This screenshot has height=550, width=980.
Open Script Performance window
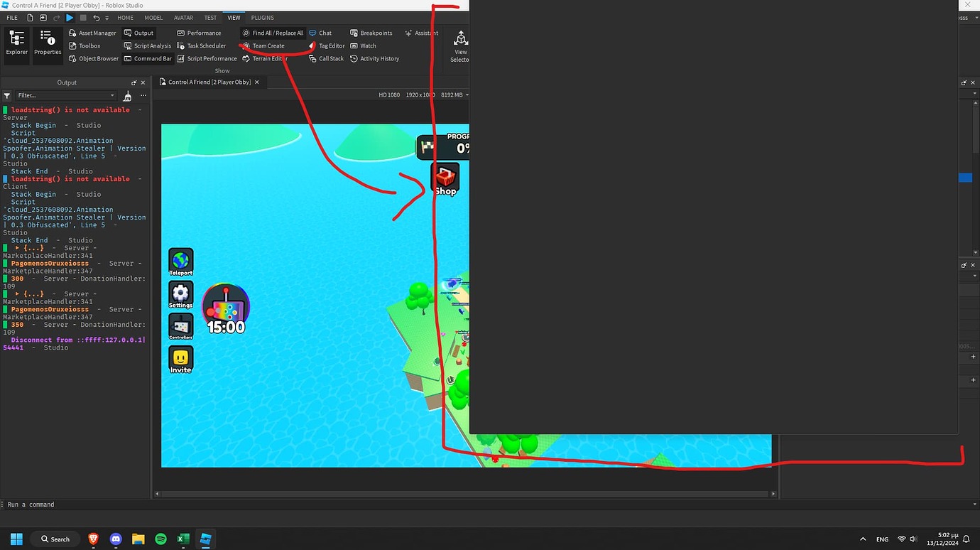(207, 58)
